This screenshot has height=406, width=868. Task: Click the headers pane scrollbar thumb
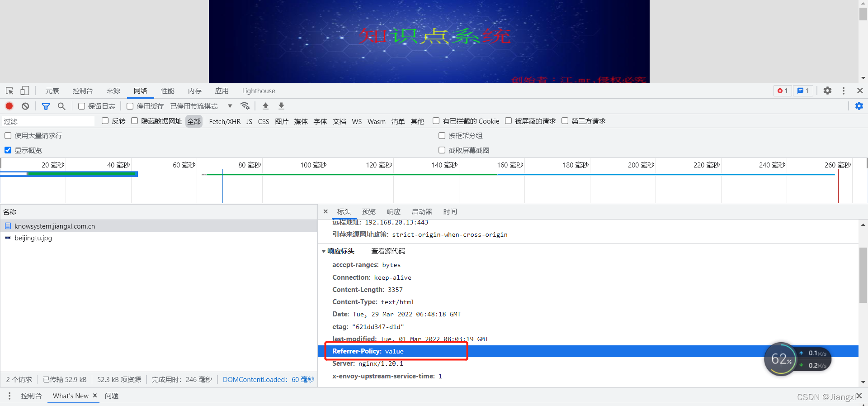pyautogui.click(x=863, y=275)
